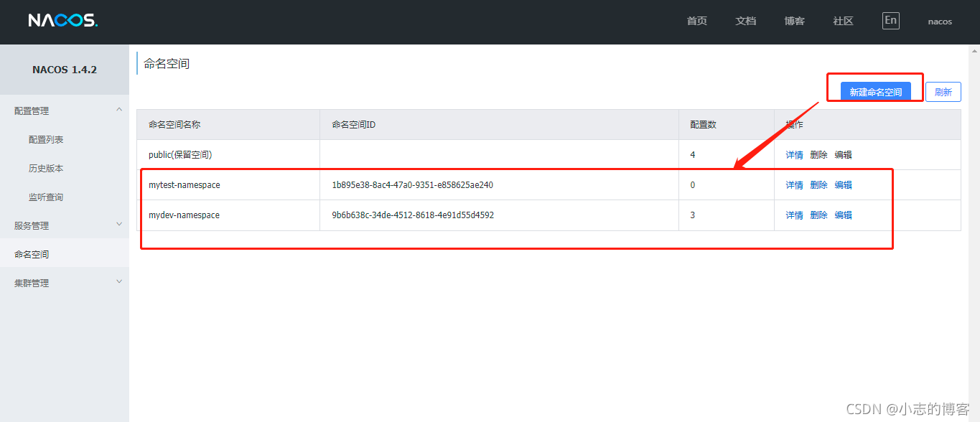Click config count 0 for mytest-namespace
The width and height of the screenshot is (980, 422).
[x=693, y=185]
